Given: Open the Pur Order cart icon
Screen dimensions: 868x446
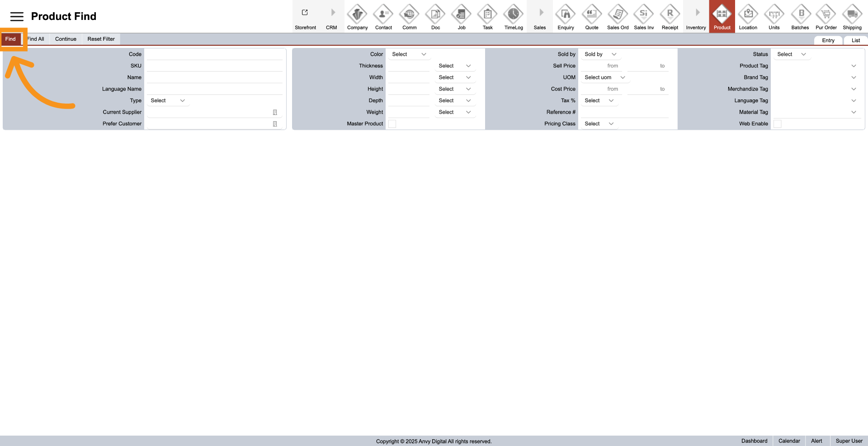Looking at the screenshot, I should (826, 14).
